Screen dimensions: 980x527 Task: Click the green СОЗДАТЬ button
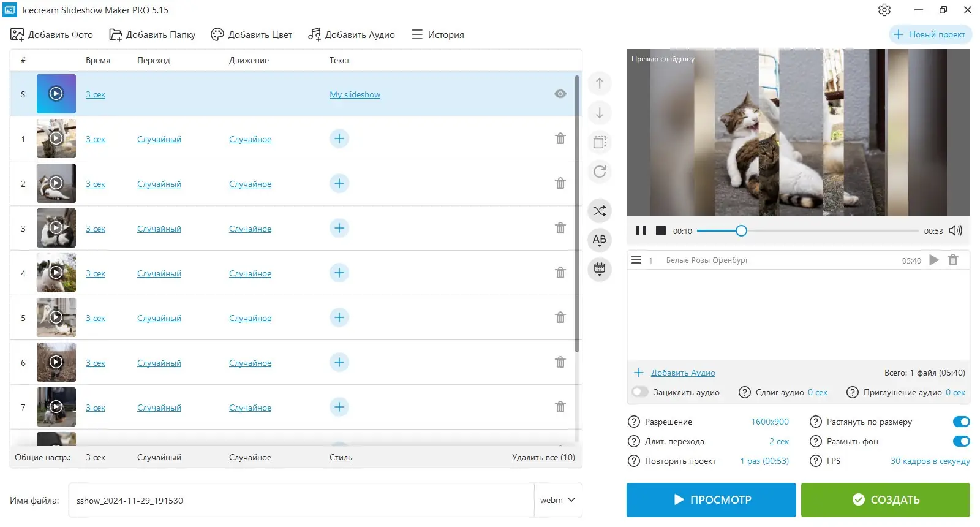pos(886,500)
